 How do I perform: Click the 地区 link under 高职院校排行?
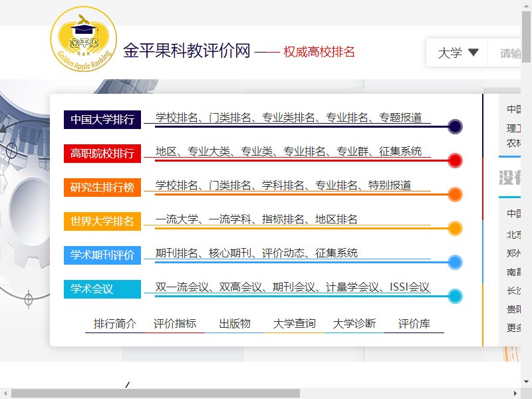(x=166, y=152)
